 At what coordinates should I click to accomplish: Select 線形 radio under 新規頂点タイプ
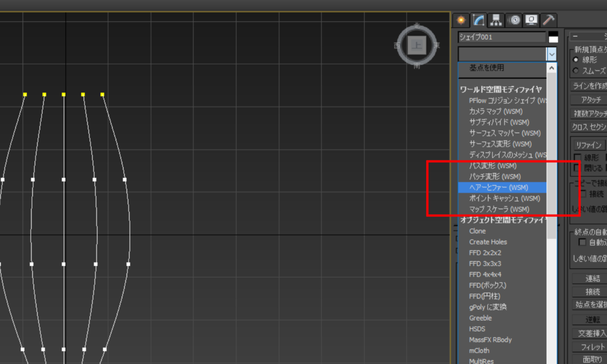tap(576, 60)
